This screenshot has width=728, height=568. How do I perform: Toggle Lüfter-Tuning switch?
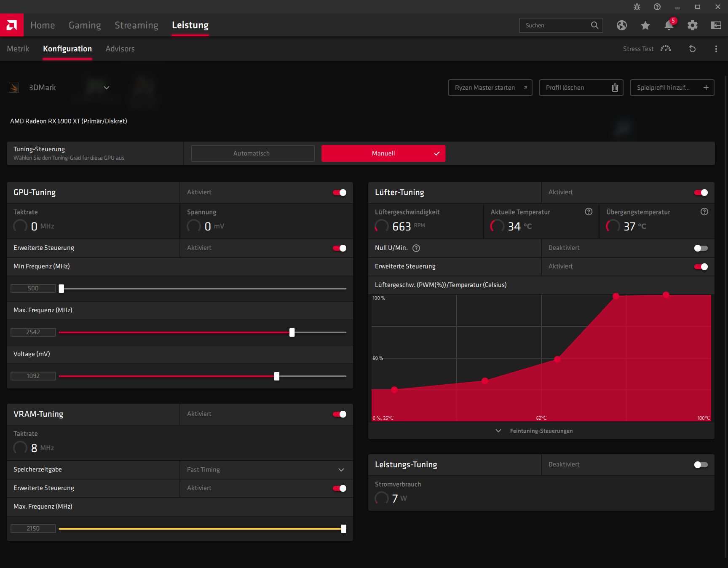click(701, 193)
